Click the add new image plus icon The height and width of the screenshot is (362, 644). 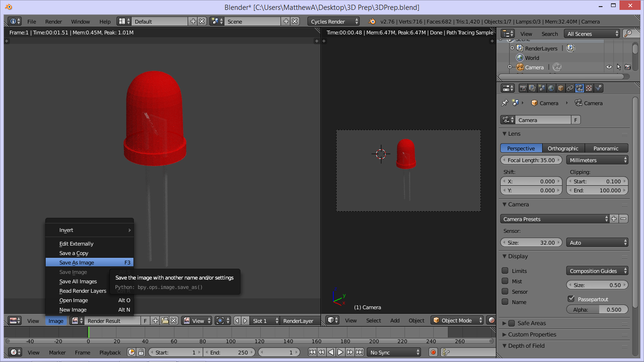(156, 321)
